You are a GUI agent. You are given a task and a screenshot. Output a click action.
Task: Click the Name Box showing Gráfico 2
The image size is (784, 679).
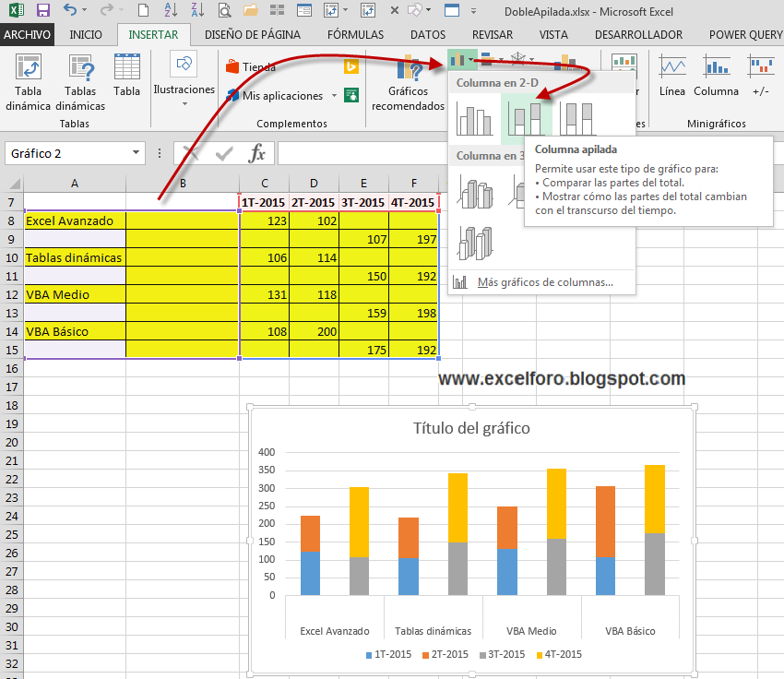(68, 153)
